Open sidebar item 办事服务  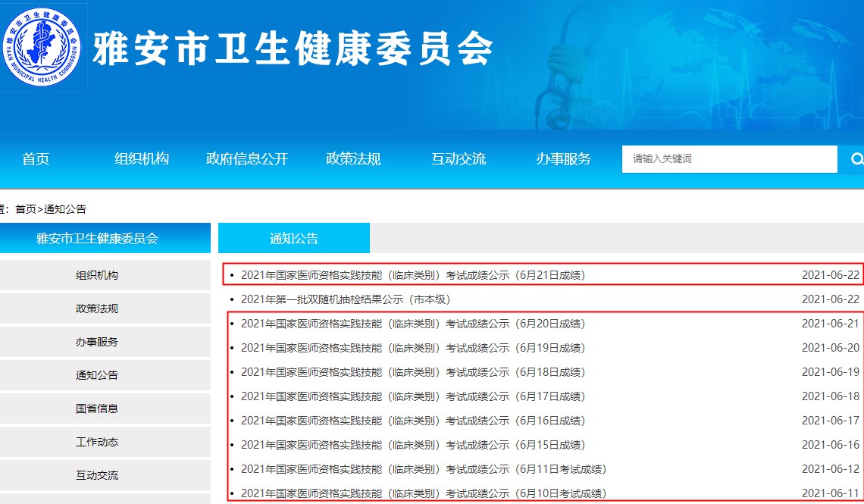[97, 342]
